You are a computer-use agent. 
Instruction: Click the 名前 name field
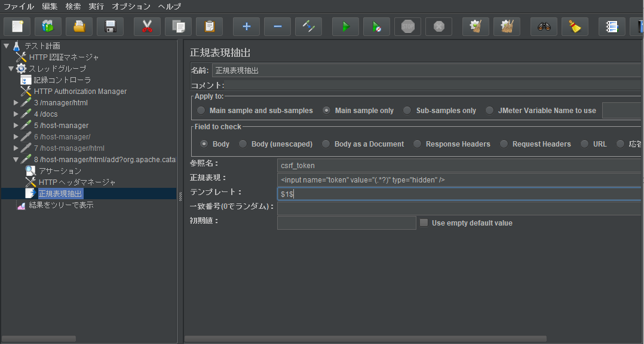[x=428, y=71]
